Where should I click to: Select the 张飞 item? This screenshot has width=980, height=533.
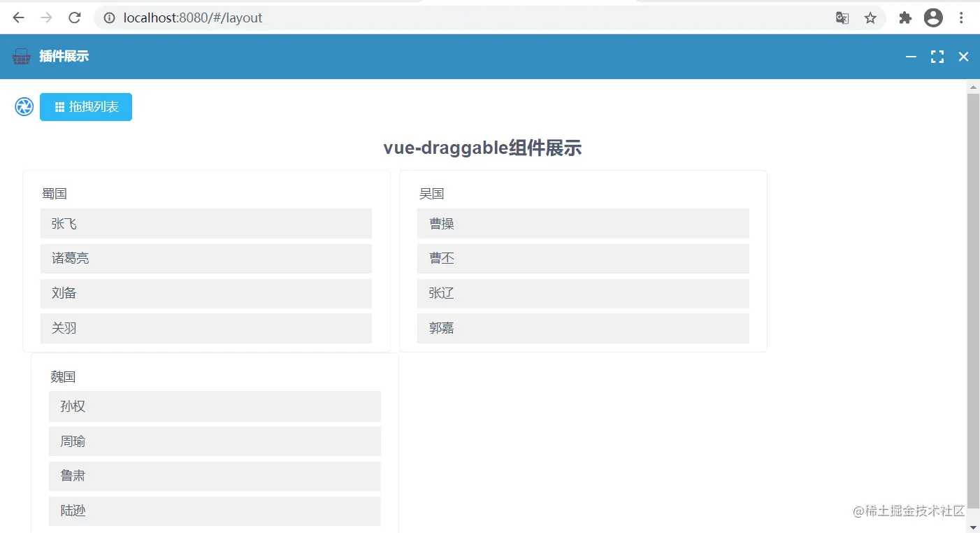point(206,224)
